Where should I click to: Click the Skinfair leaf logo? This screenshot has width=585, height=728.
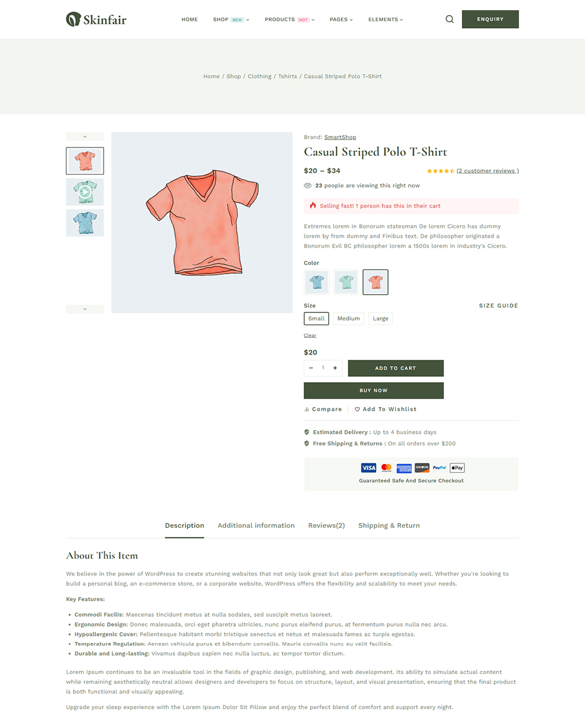point(73,19)
